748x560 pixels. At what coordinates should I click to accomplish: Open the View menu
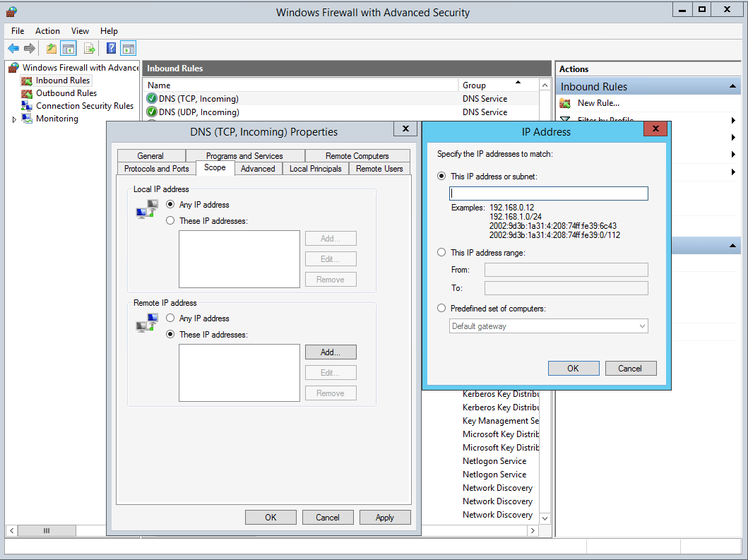click(x=80, y=31)
